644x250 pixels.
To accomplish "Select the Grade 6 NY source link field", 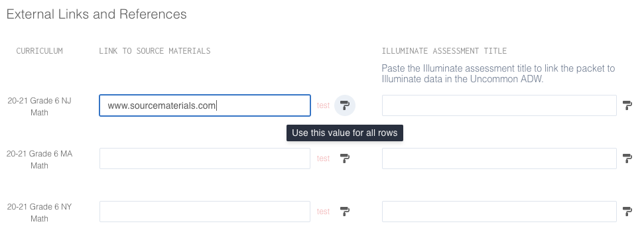I will (x=205, y=212).
